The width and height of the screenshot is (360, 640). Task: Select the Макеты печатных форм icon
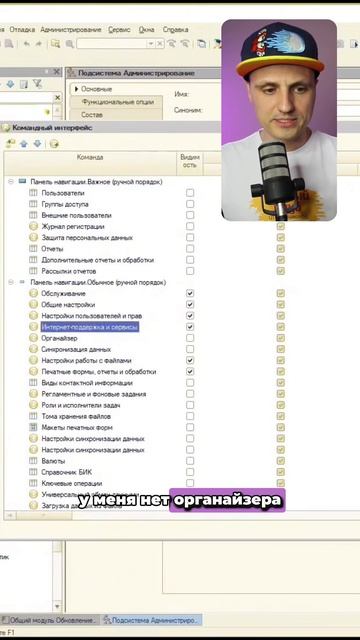click(x=33, y=427)
